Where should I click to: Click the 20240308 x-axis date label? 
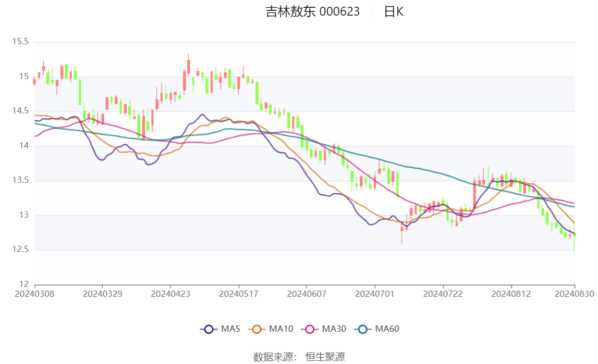tap(34, 294)
